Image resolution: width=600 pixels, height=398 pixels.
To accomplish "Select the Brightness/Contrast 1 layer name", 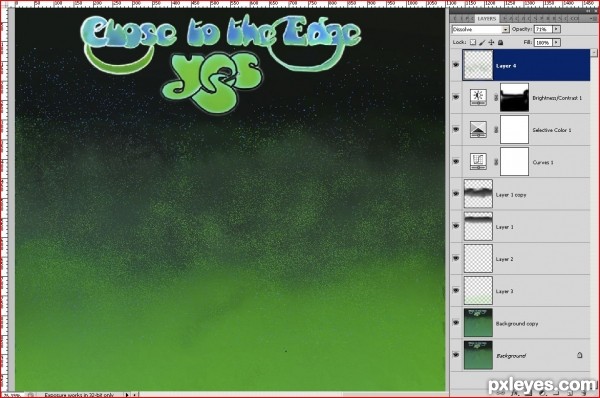I will pyautogui.click(x=557, y=98).
